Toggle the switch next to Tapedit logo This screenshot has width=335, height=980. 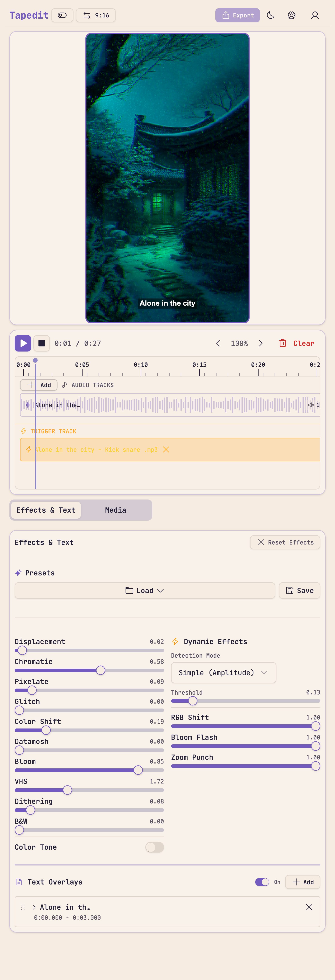coord(62,15)
